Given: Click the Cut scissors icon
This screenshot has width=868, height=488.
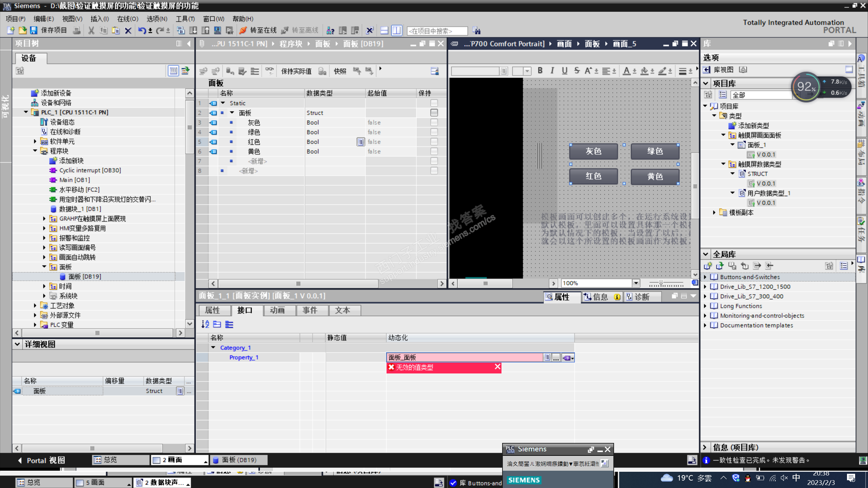Looking at the screenshot, I should click(x=91, y=30).
